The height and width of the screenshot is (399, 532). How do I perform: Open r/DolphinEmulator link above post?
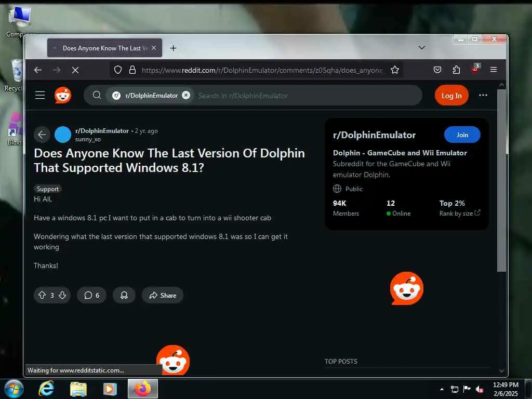click(x=102, y=131)
